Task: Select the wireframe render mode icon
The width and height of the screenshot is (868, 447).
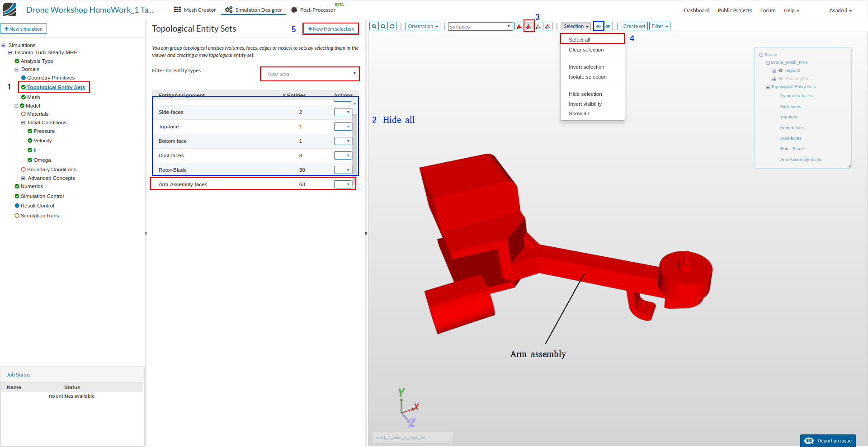Action: tap(538, 26)
